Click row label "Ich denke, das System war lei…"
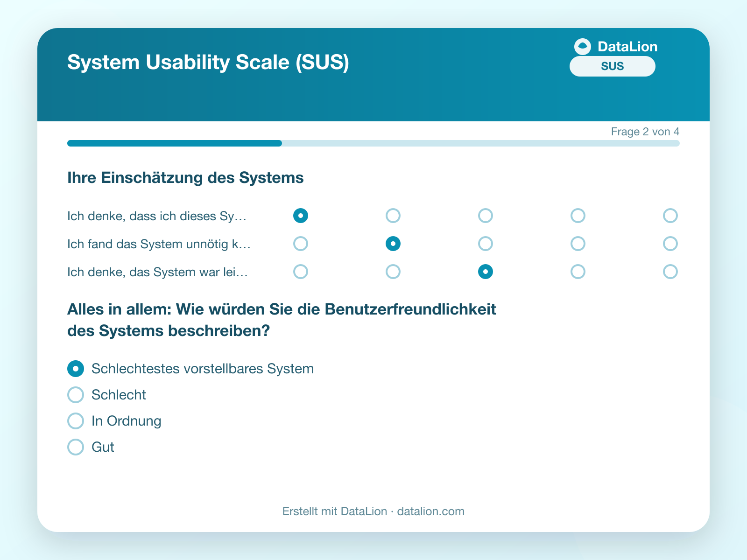Viewport: 747px width, 560px height. [158, 272]
